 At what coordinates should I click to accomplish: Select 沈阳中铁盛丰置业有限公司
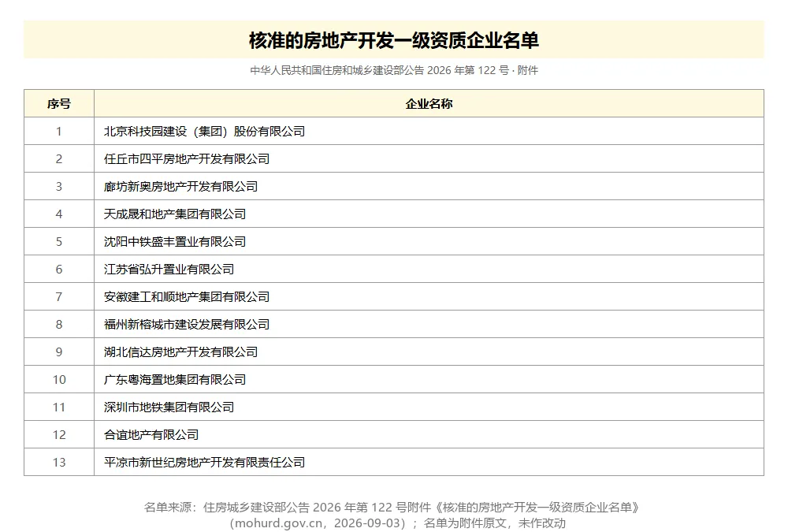click(175, 242)
